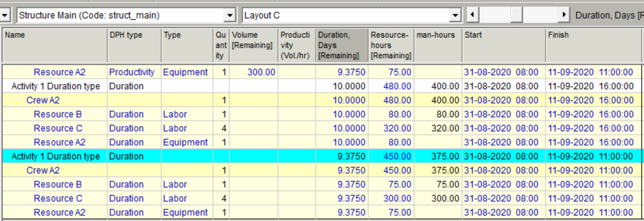Click Finish cell 11-09-2020 11:00:00 in top row

[594, 72]
